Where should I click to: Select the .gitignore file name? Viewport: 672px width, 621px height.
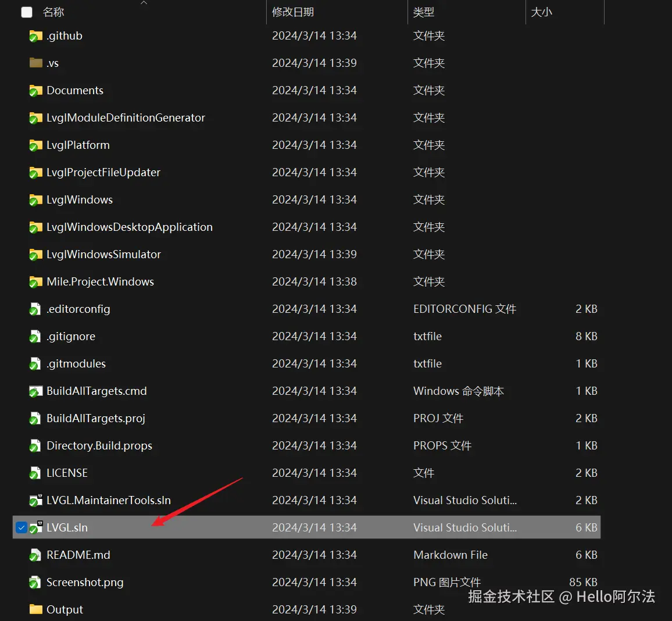tap(71, 337)
